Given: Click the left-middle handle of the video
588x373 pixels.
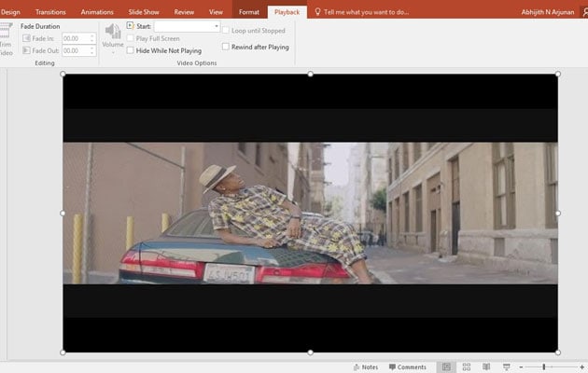Looking at the screenshot, I should click(63, 214).
